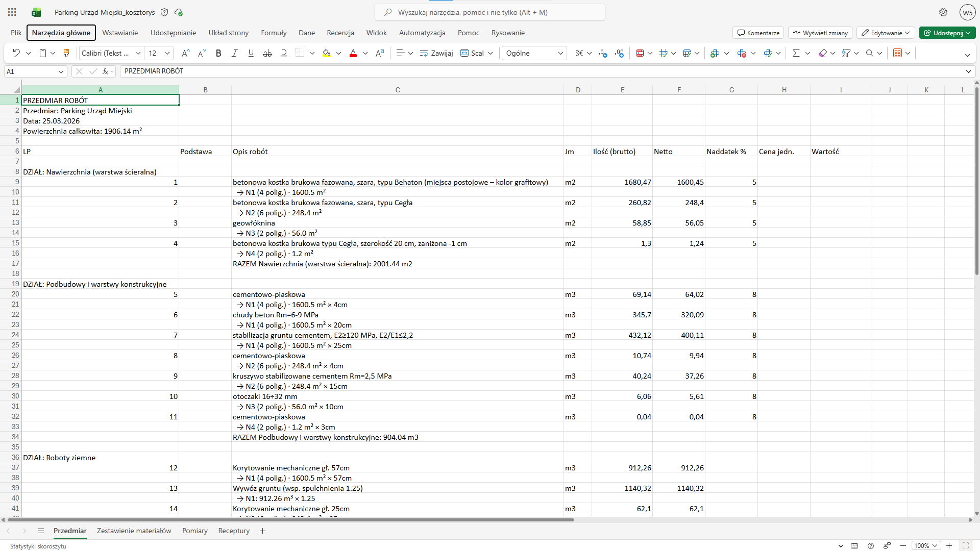
Task: Toggle Zawijaj text wrapping
Action: tap(436, 53)
